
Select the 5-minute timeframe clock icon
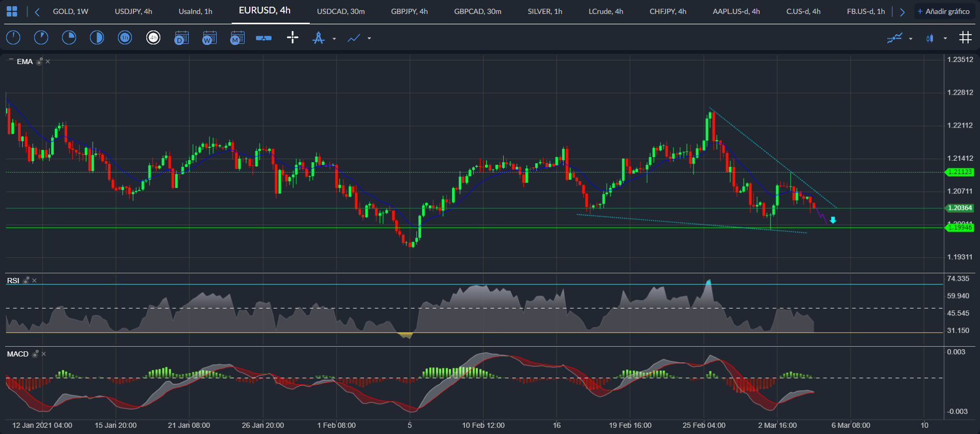[41, 38]
